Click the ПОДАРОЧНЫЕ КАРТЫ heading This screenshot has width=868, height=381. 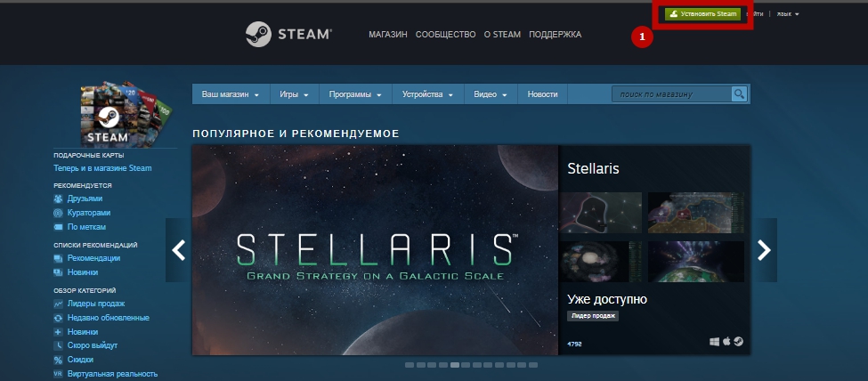(88, 156)
